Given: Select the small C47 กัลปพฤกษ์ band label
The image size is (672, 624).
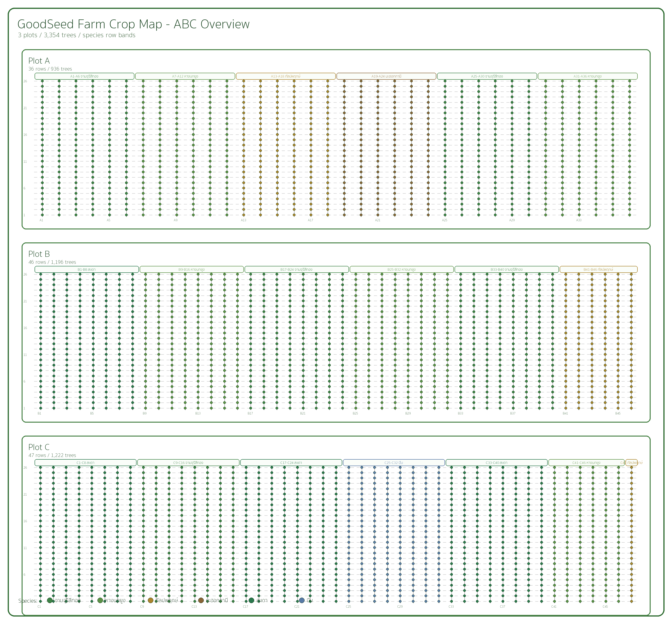Looking at the screenshot, I should pos(631,462).
